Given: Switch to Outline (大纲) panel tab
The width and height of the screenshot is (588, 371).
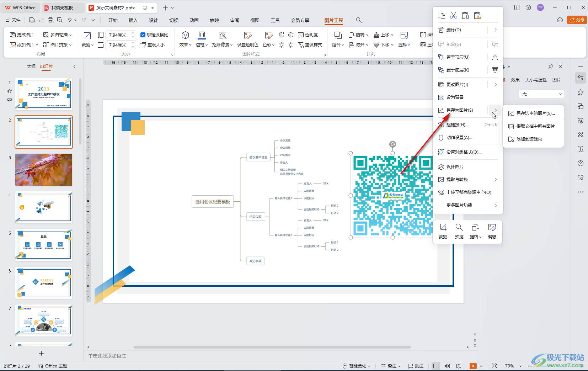Looking at the screenshot, I should [x=31, y=67].
